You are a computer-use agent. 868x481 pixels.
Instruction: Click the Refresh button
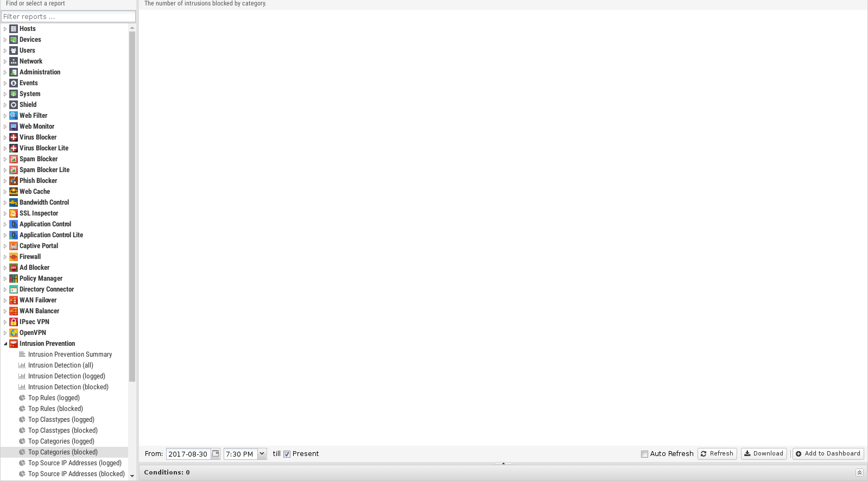(717, 454)
